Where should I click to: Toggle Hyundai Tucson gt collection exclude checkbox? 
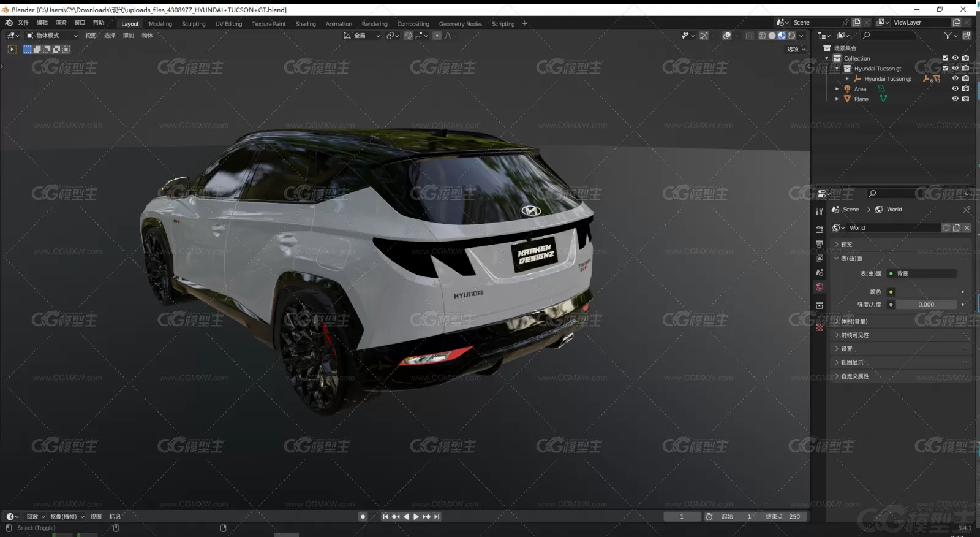pyautogui.click(x=945, y=68)
